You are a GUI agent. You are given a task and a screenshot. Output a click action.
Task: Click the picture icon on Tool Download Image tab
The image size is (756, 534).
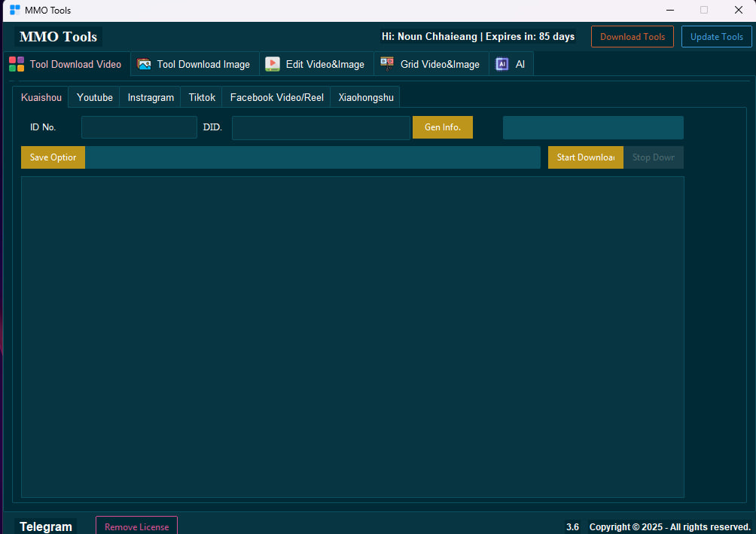143,64
